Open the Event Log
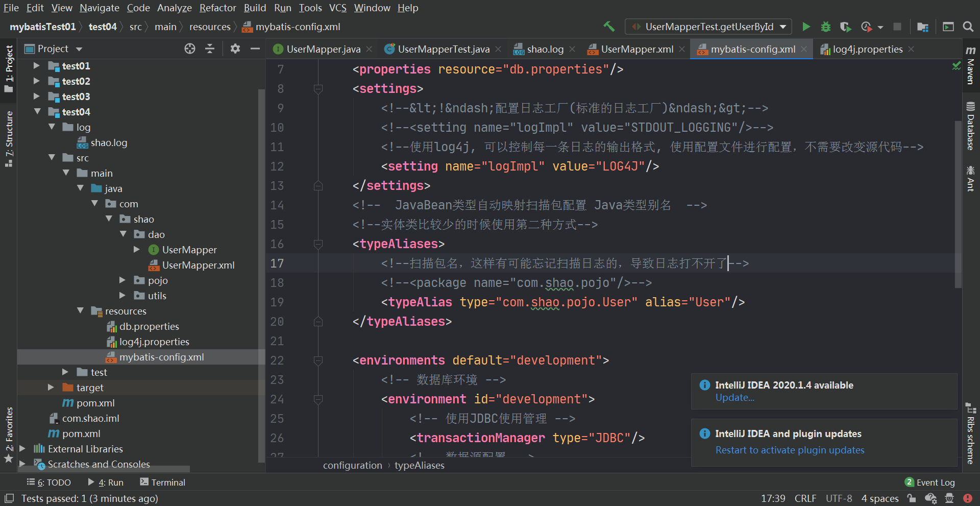 point(929,482)
